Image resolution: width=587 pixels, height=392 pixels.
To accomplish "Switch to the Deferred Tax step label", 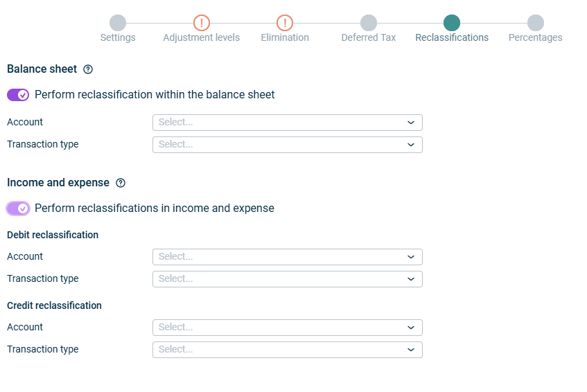I will [369, 37].
